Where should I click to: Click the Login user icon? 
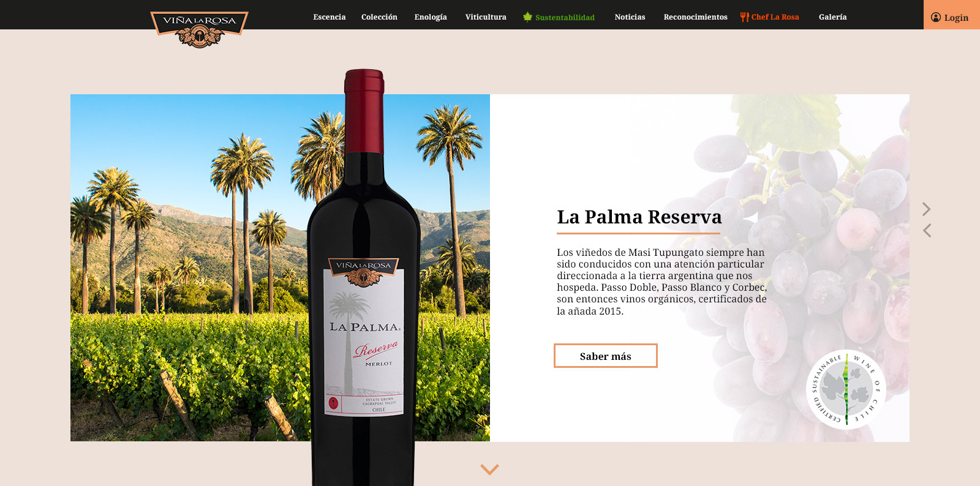(936, 17)
